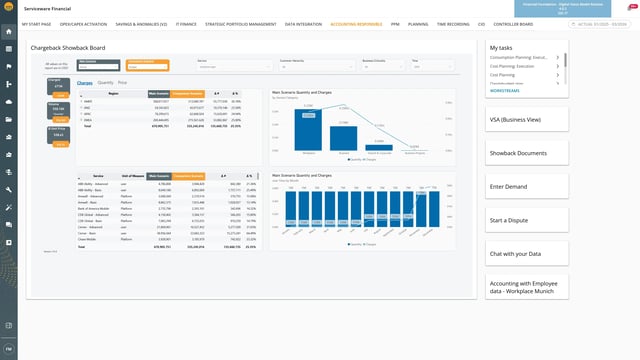Open the PLANNING tab

[418, 24]
